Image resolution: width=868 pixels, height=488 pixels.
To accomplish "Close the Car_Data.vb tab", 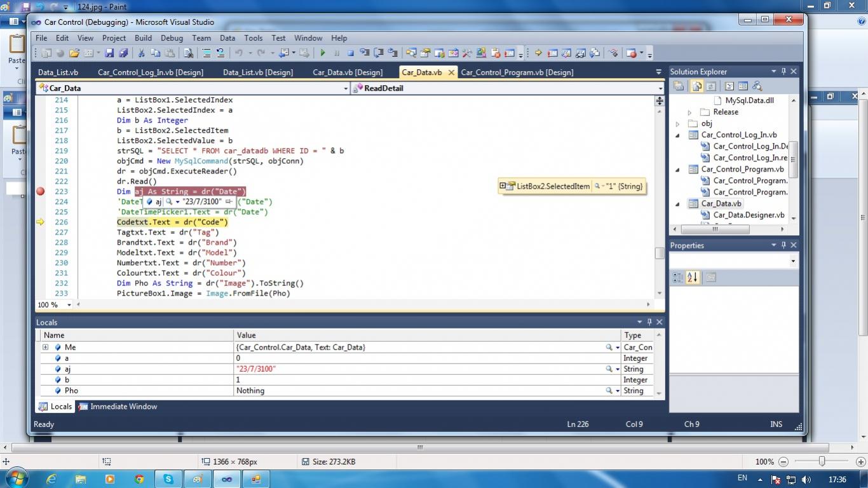I will 451,72.
